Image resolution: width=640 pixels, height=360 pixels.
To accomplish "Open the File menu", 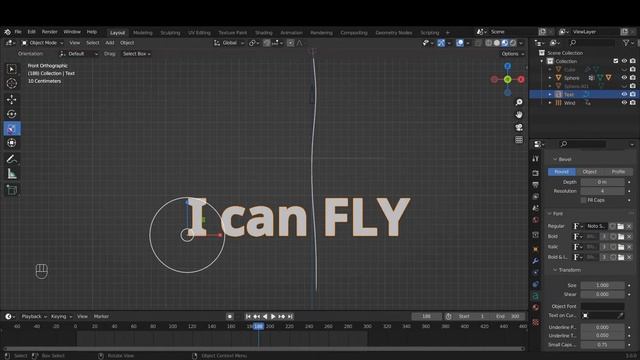I will pyautogui.click(x=18, y=32).
